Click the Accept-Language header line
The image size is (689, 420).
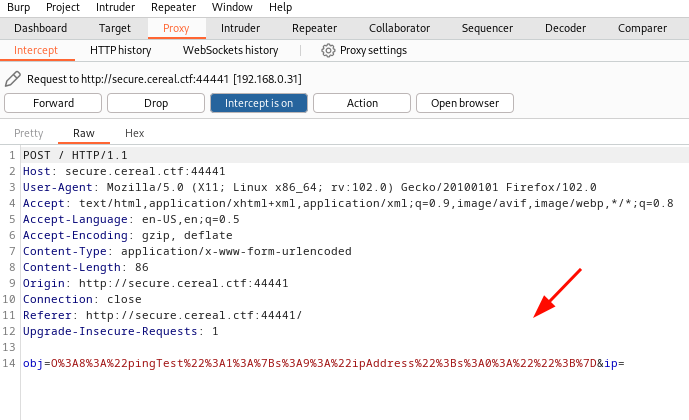click(131, 219)
